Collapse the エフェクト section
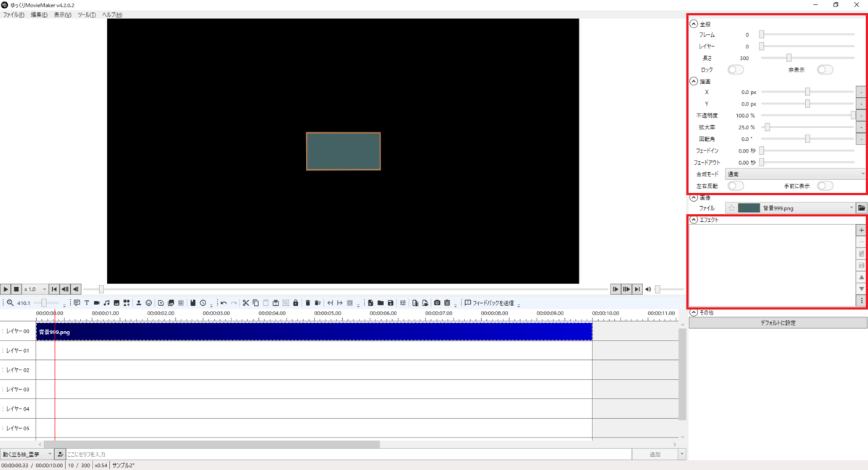 coord(694,219)
